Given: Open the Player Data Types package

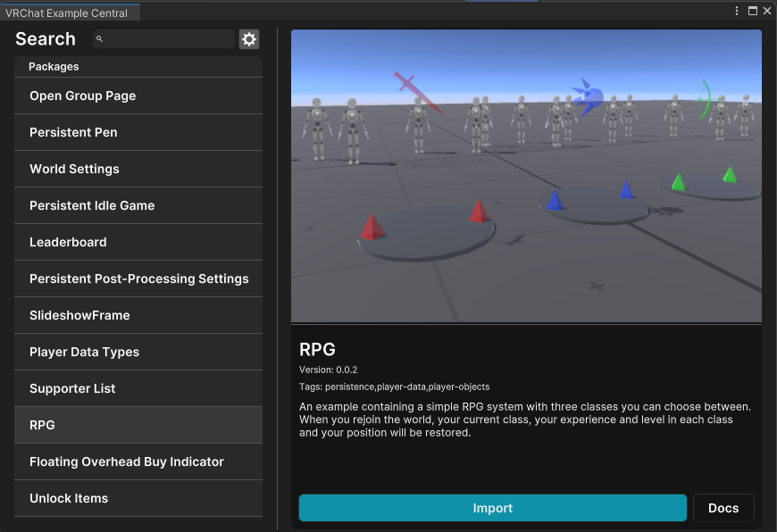Looking at the screenshot, I should (x=138, y=353).
